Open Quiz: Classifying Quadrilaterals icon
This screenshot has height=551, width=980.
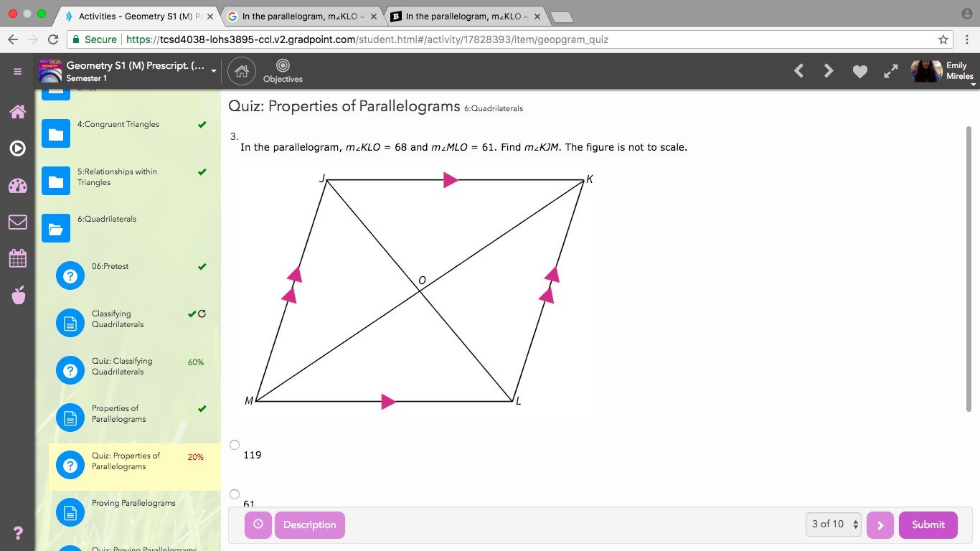70,370
